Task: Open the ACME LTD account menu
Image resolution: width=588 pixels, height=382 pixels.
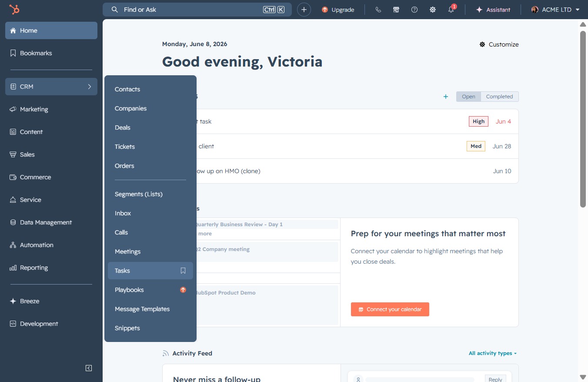Action: click(x=555, y=10)
